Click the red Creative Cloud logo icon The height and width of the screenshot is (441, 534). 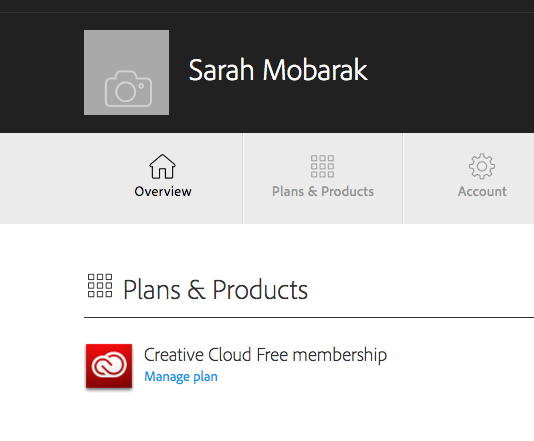pyautogui.click(x=109, y=366)
